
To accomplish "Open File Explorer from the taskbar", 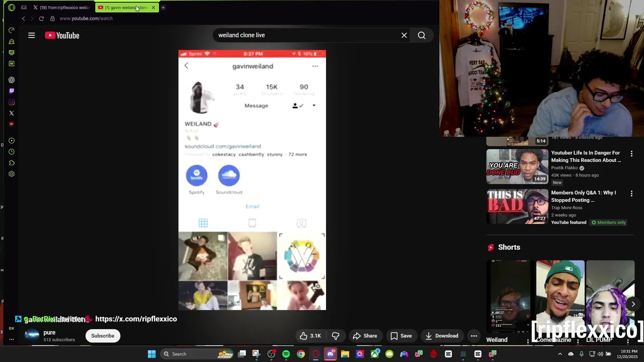I will [345, 354].
